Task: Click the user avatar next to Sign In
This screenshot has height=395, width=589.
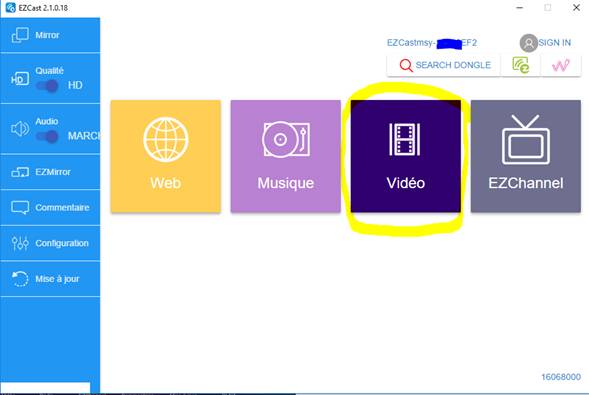Action: click(x=529, y=43)
